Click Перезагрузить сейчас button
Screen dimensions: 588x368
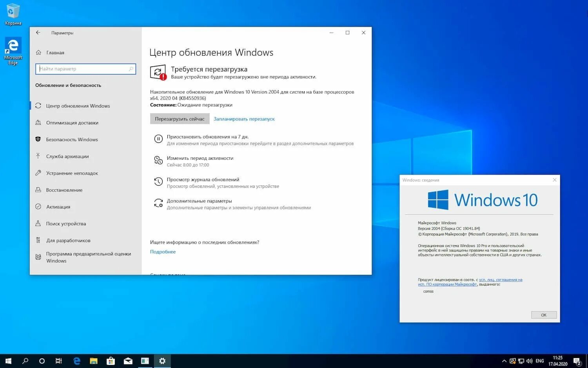180,119
